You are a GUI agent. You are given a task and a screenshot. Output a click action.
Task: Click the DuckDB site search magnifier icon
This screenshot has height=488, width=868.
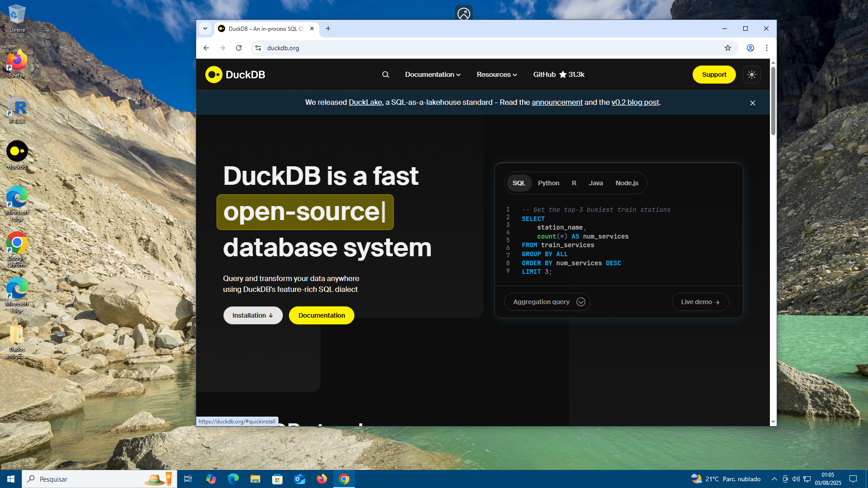(386, 75)
